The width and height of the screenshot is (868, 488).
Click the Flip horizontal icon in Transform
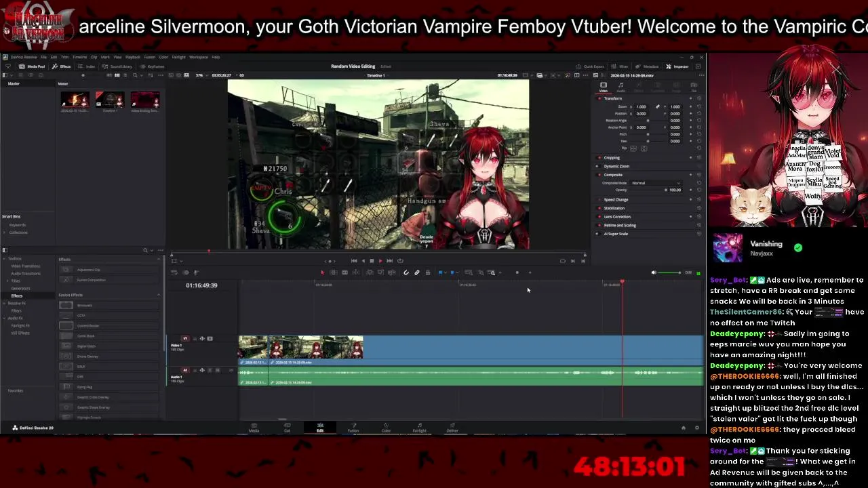point(633,148)
